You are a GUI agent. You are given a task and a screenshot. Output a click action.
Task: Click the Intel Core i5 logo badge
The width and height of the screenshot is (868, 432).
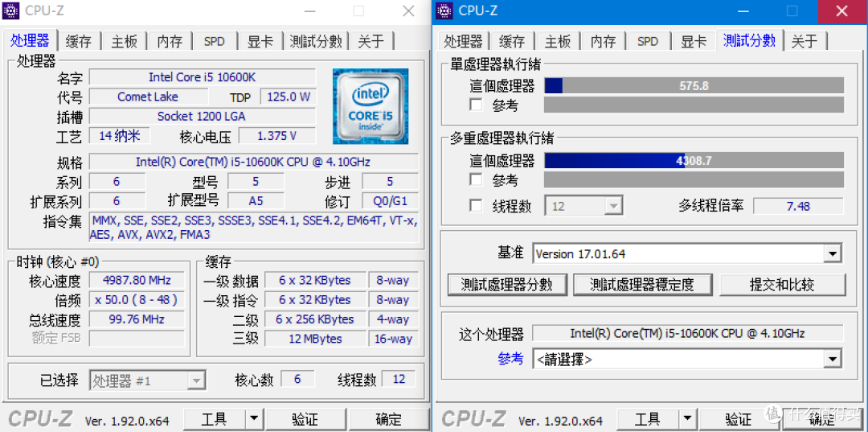[x=371, y=106]
